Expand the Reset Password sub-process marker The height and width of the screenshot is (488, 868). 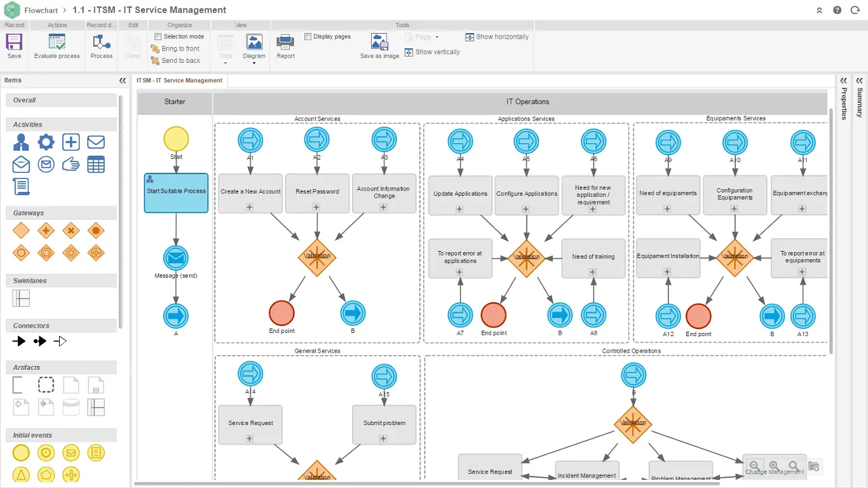(317, 207)
